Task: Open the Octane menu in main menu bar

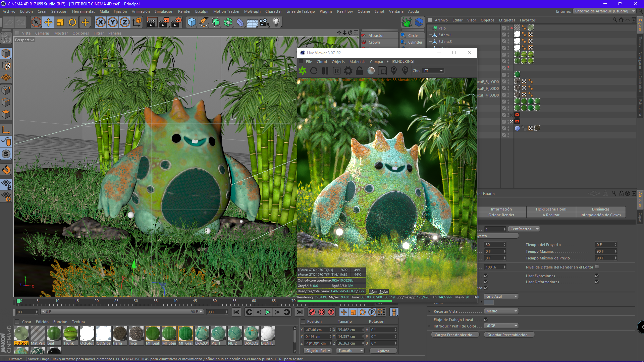Action: coord(364,11)
